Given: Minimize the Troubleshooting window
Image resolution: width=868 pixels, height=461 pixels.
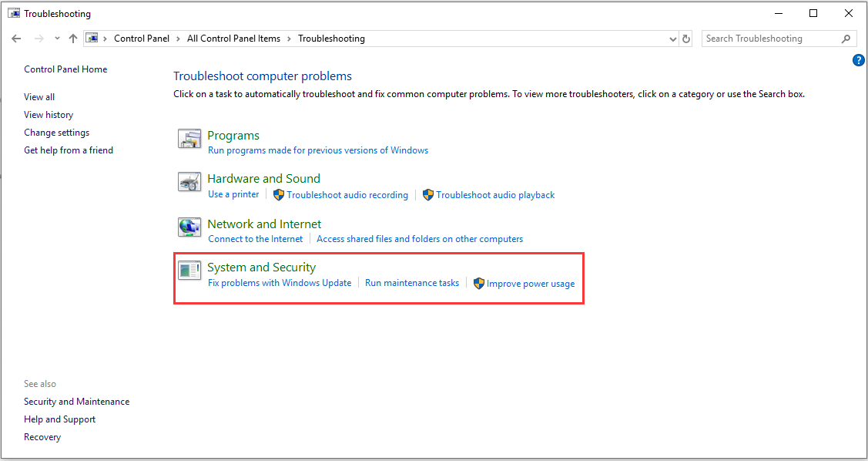Looking at the screenshot, I should [779, 13].
